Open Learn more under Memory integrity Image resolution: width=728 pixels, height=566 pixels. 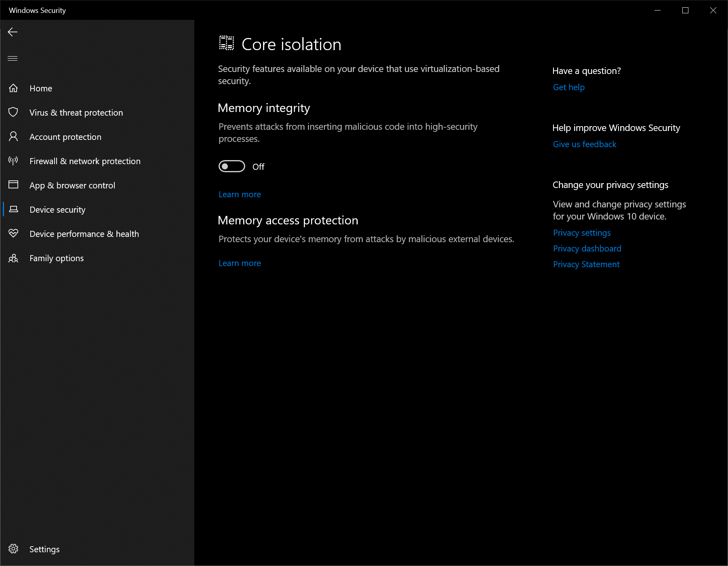tap(240, 194)
